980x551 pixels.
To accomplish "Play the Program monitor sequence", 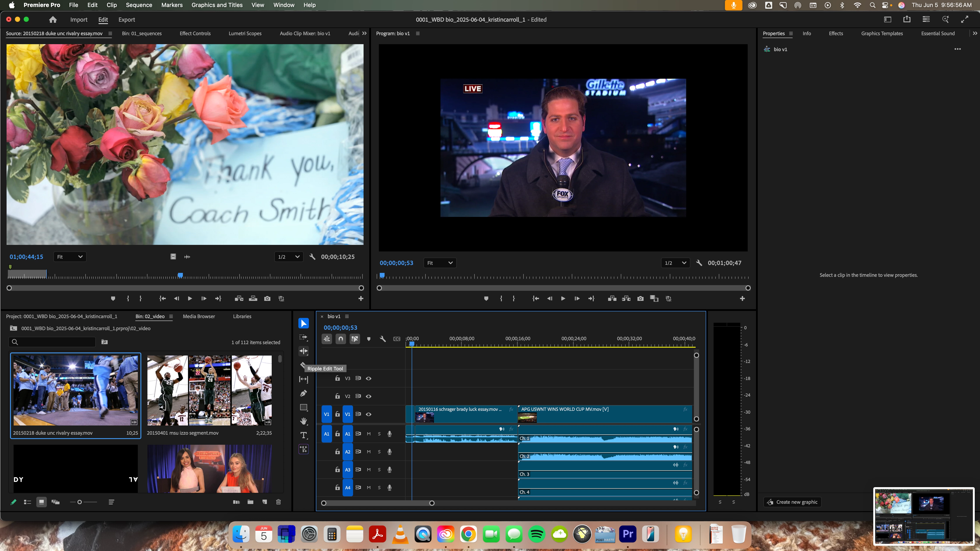I will 563,299.
